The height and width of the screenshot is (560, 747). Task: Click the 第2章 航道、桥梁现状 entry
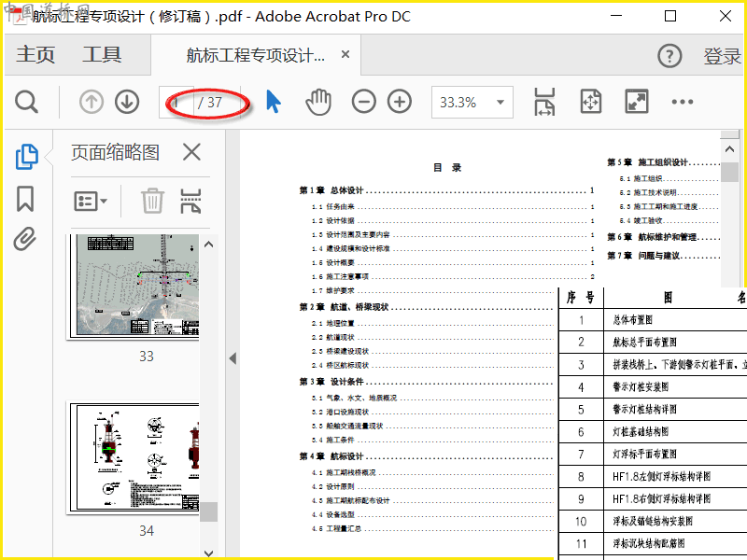427,307
